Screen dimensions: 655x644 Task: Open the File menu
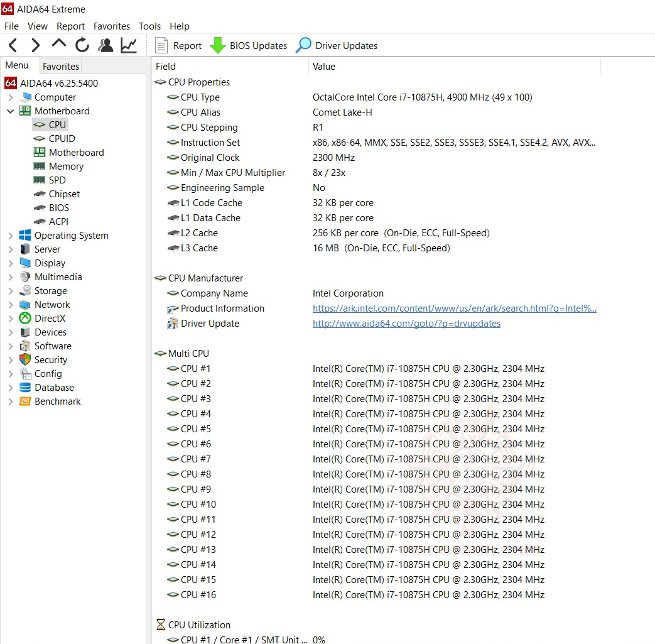tap(12, 26)
